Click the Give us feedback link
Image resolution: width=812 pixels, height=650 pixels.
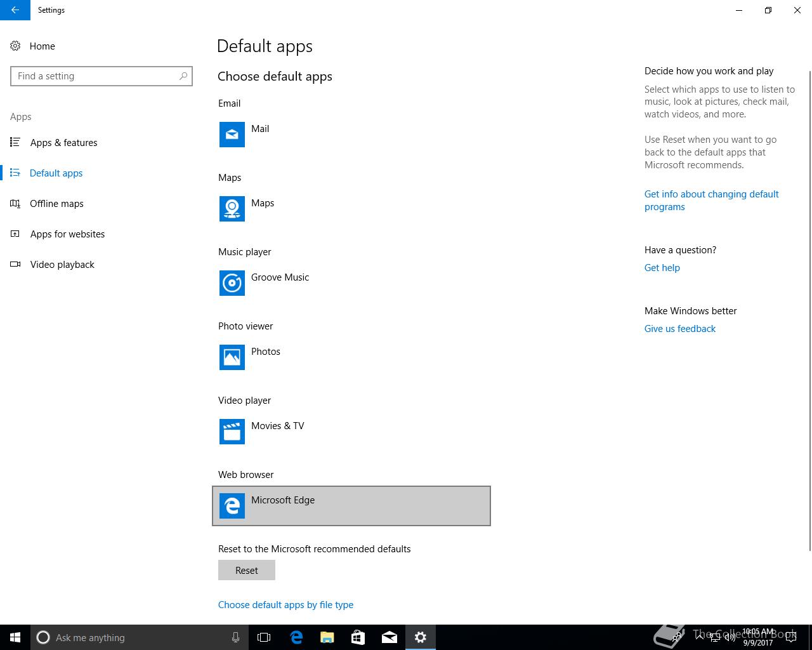679,329
